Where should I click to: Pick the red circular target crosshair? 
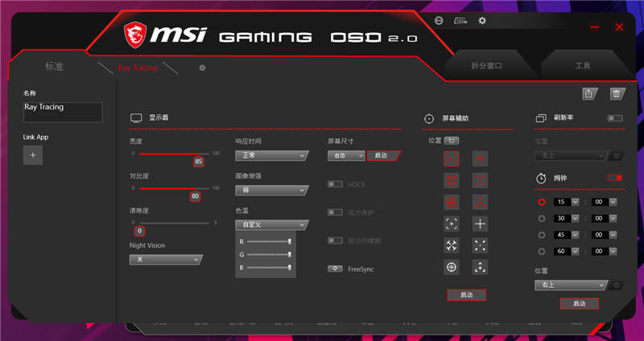coord(452,202)
